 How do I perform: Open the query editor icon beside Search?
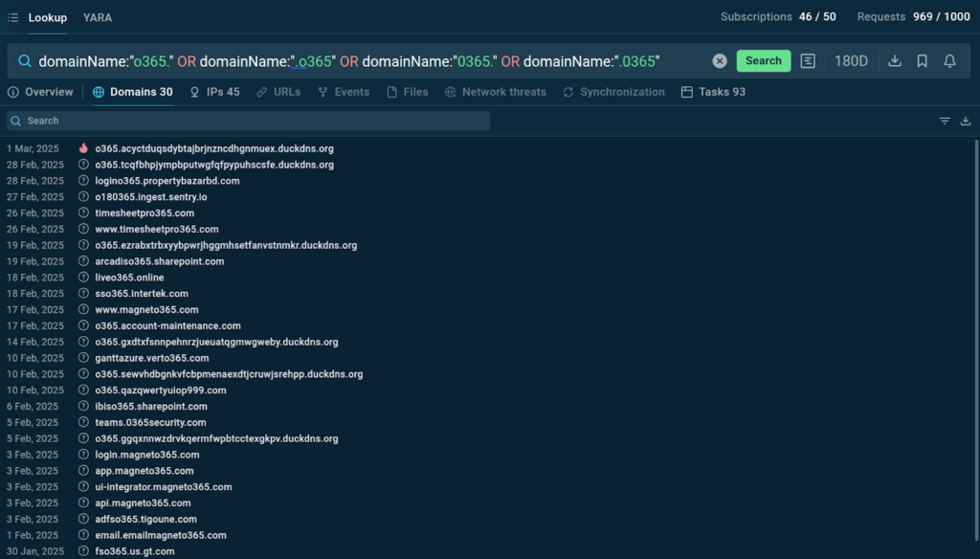tap(808, 61)
